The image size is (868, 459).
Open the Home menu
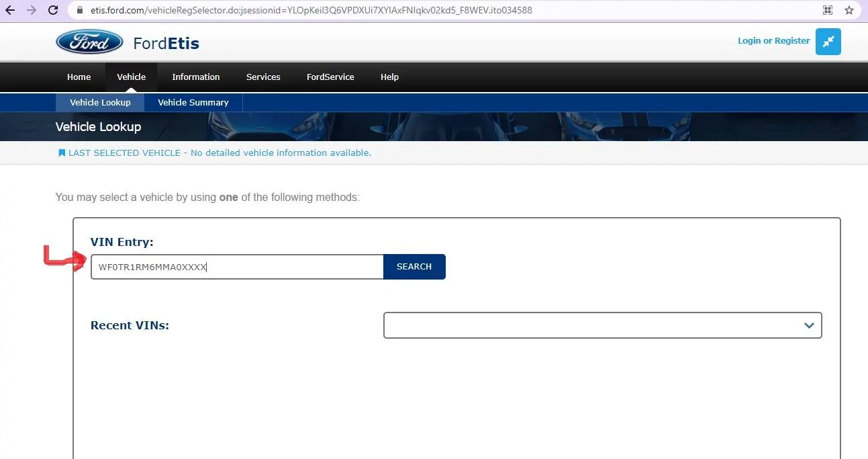[79, 77]
